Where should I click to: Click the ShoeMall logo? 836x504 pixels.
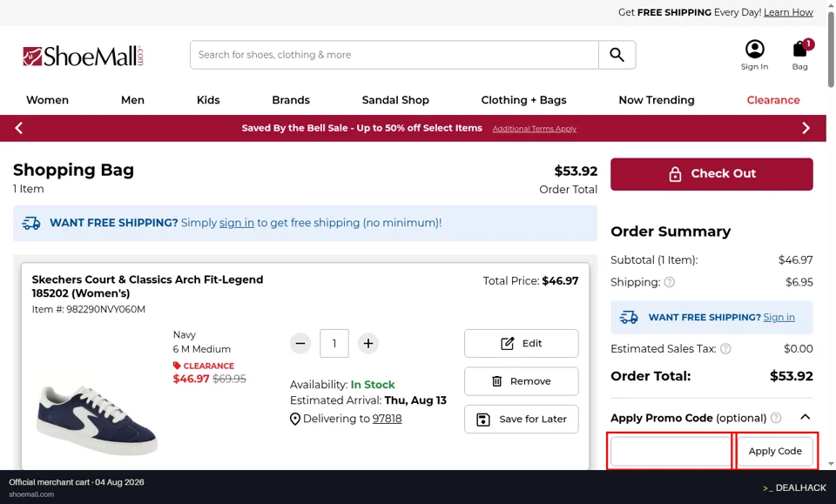(x=84, y=56)
